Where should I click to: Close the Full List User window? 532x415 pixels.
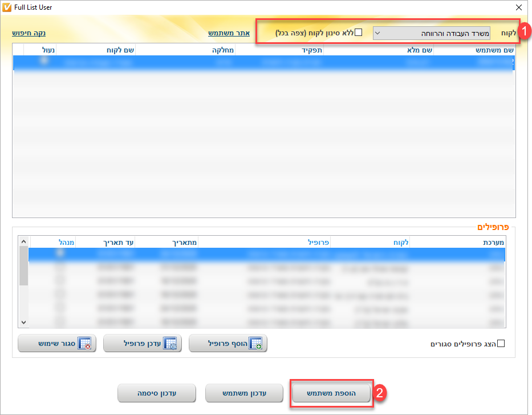[x=518, y=7]
